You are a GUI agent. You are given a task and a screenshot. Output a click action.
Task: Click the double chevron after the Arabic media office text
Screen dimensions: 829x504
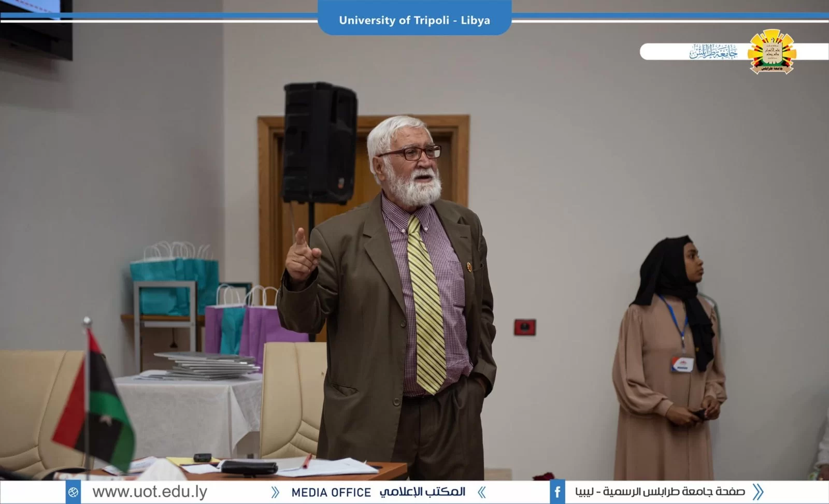click(x=481, y=492)
